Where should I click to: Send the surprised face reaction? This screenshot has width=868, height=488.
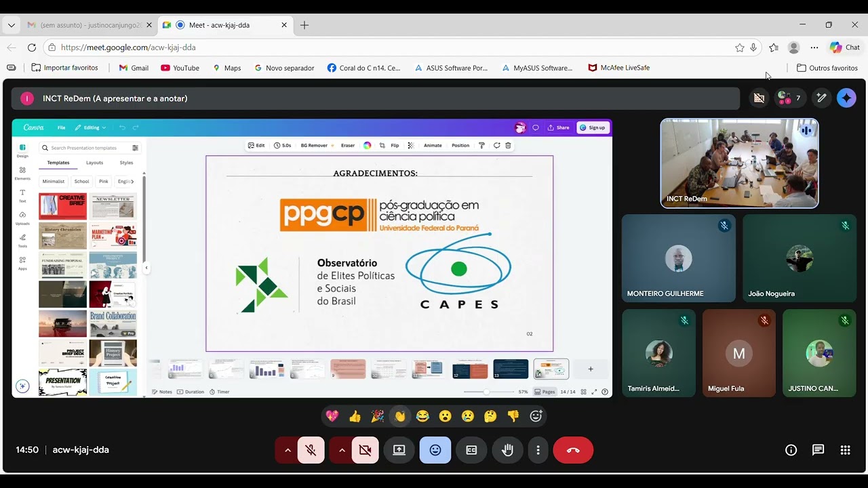coord(446,416)
